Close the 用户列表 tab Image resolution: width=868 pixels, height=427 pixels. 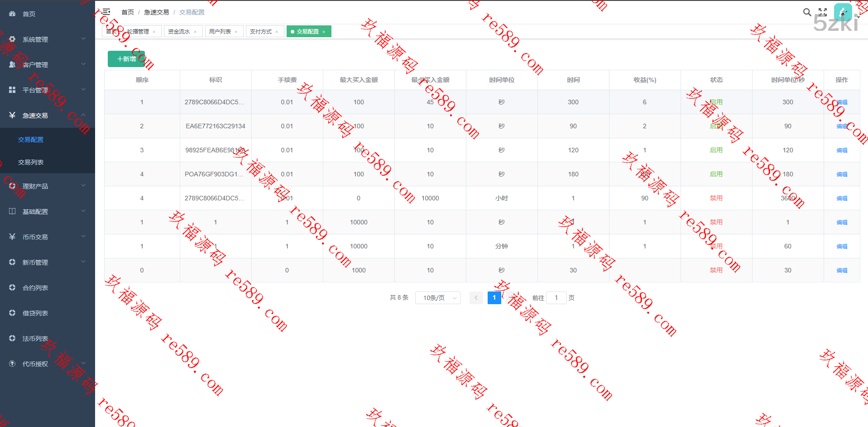(236, 32)
